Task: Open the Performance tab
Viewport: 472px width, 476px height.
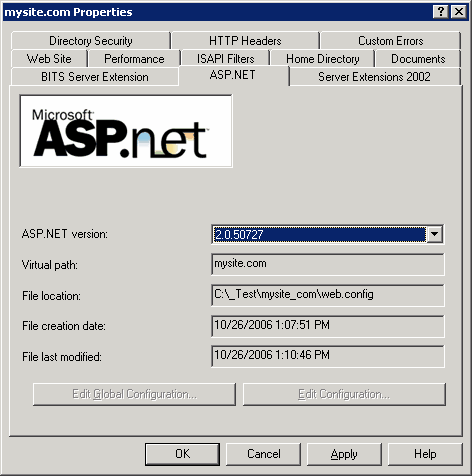Action: (x=134, y=59)
